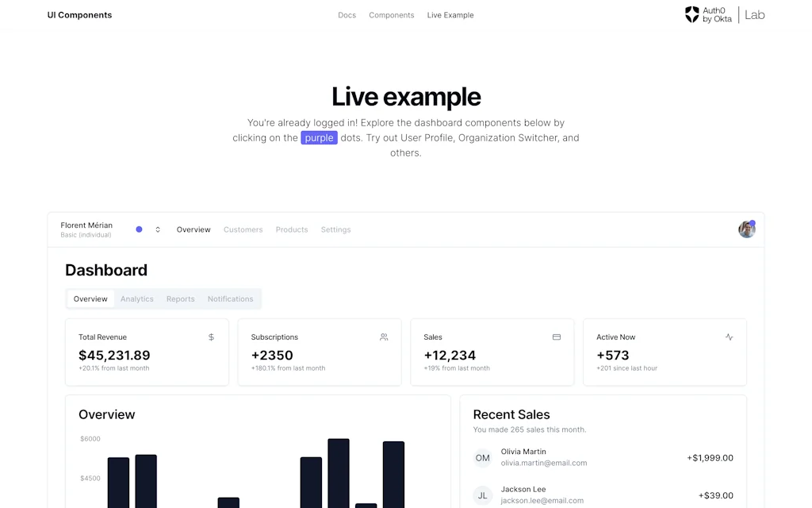Click the dollar sign icon on Total Revenue card

click(211, 337)
